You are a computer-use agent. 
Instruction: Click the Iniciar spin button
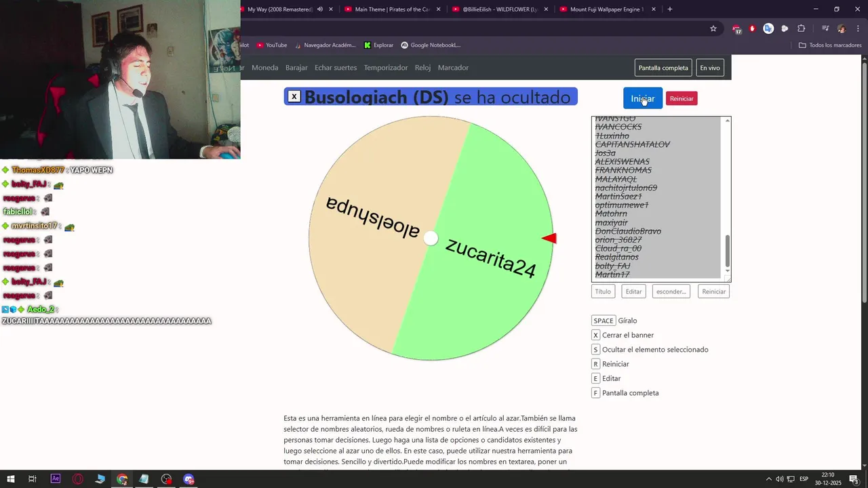643,98
